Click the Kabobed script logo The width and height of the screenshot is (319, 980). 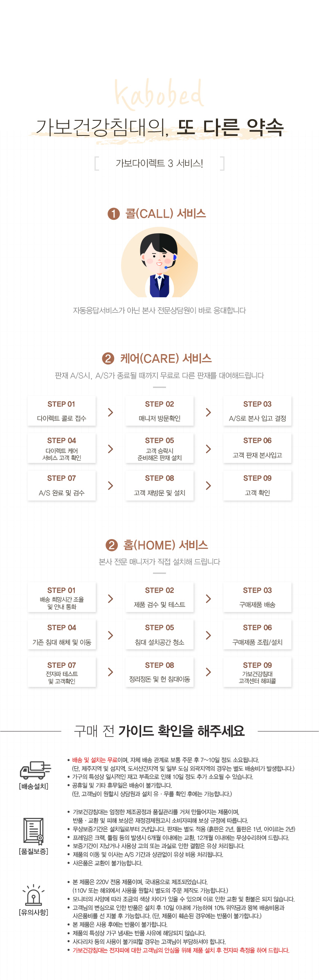[x=159, y=95]
